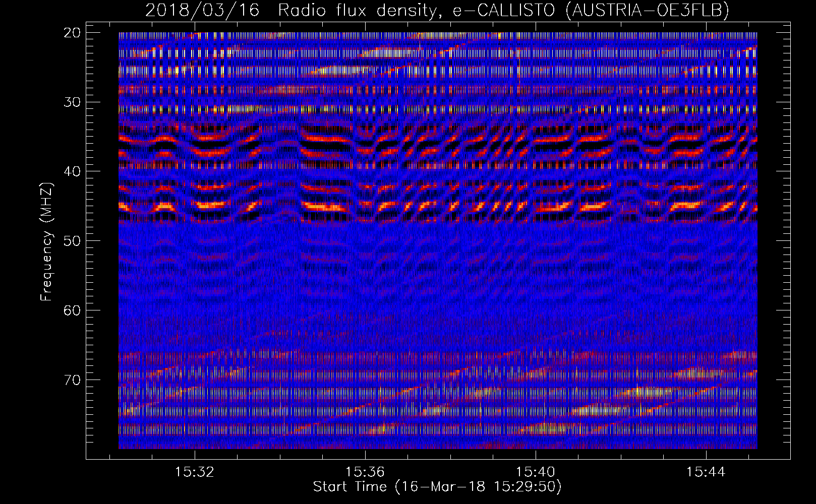
Task: Click the 15:44 time tick label
Action: pyautogui.click(x=706, y=472)
